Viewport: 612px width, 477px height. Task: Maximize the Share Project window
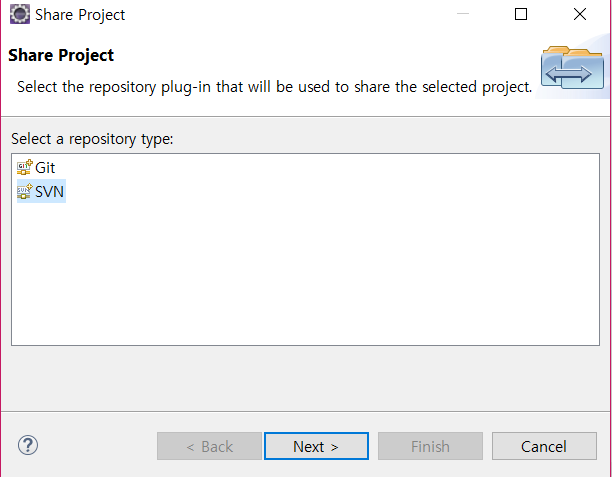[521, 14]
